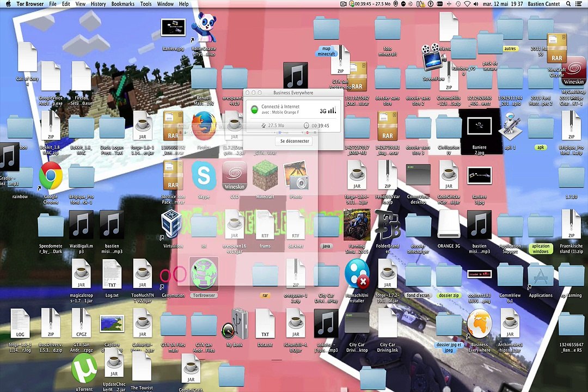Open the FolderBrander icon
This screenshot has height=392, width=588.
point(388,225)
